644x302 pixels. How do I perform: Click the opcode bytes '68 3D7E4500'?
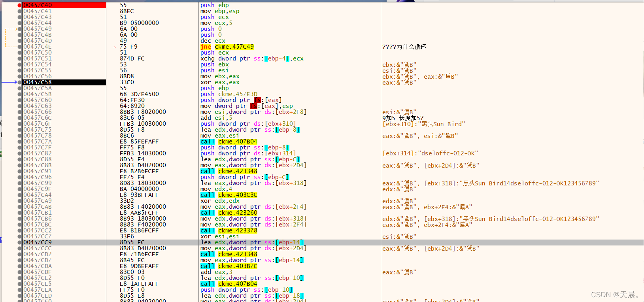pos(140,94)
